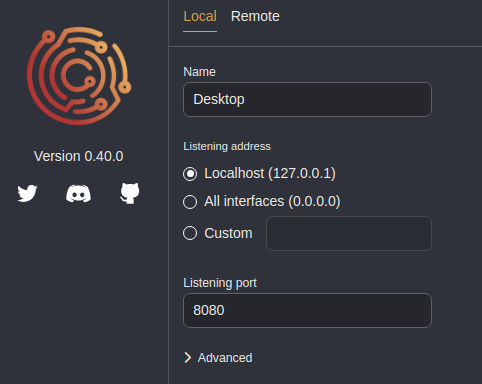Click the chevron arrow beside Advanced
Viewport: 482px width, 384px height.
pyautogui.click(x=188, y=358)
